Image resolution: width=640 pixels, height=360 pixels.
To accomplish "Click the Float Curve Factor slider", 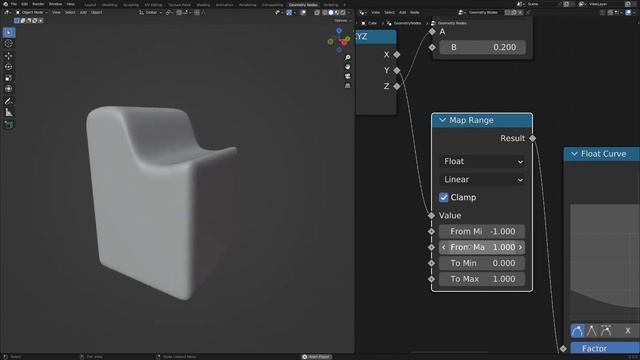I will 605,348.
